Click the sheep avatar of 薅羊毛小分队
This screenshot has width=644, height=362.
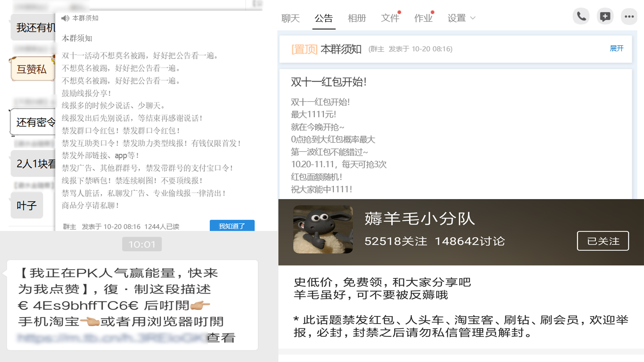pos(323,229)
